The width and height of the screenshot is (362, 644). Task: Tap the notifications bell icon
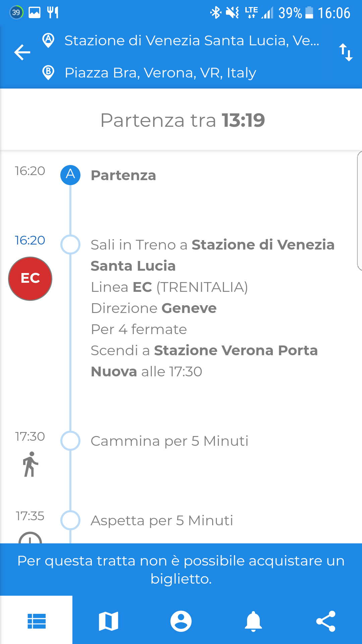253,621
